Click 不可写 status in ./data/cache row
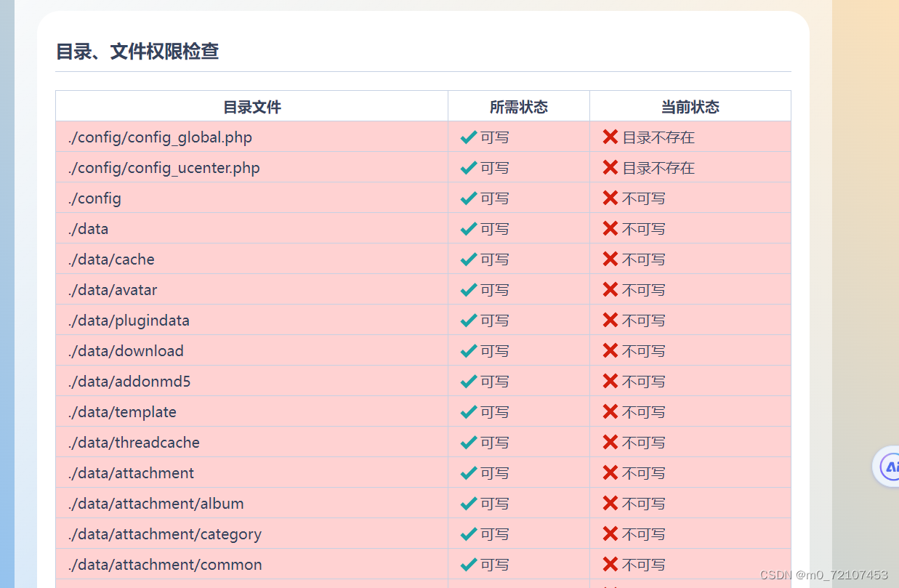The height and width of the screenshot is (588, 899). (x=644, y=259)
